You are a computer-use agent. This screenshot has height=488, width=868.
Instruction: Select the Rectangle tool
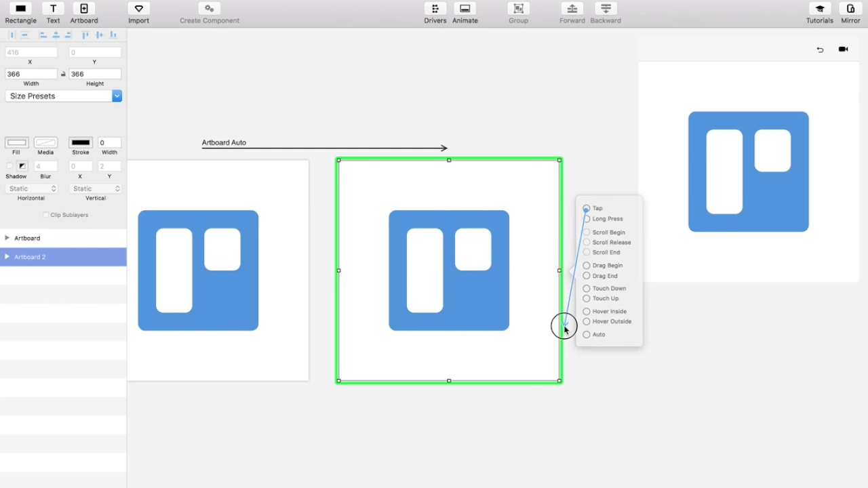(x=20, y=13)
